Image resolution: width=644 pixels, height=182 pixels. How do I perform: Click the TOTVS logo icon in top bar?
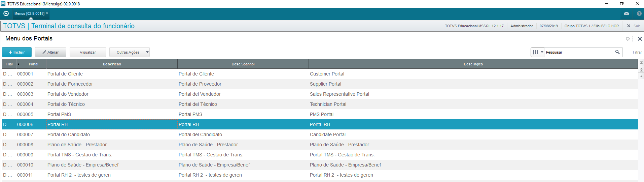pos(6,13)
